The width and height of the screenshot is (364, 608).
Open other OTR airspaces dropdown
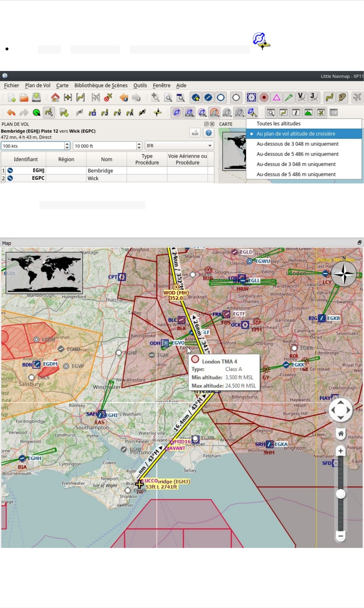click(x=239, y=112)
